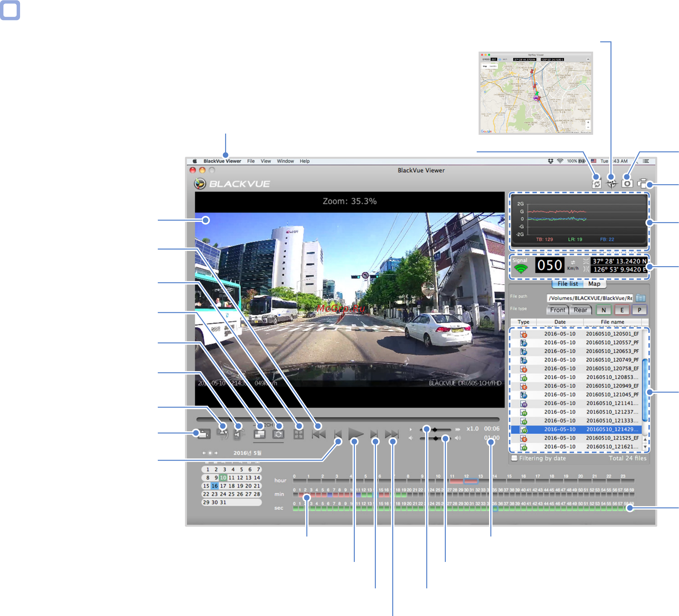The width and height of the screenshot is (679, 616).
Task: Open the BlackVue Viewer application menu
Action: [222, 161]
